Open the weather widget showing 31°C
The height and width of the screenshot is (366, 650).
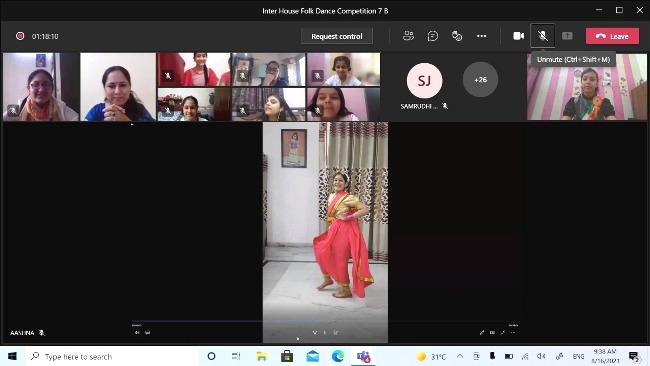(432, 356)
